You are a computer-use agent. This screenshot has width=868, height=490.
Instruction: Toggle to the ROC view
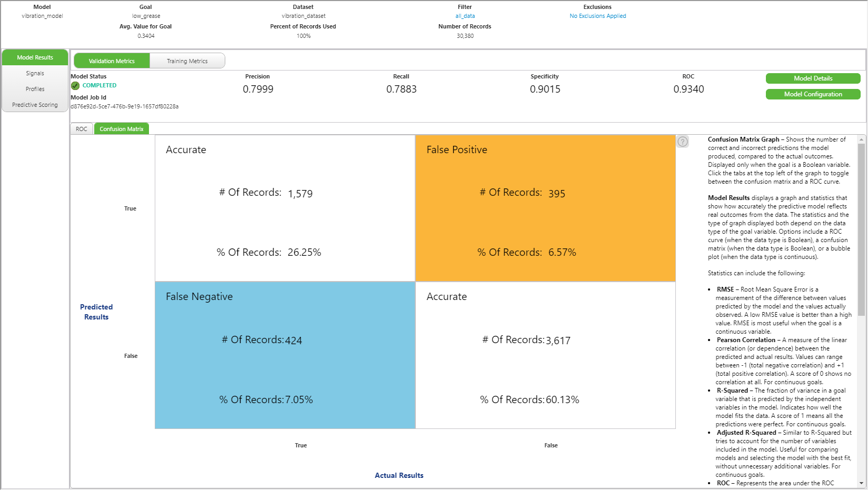point(81,128)
